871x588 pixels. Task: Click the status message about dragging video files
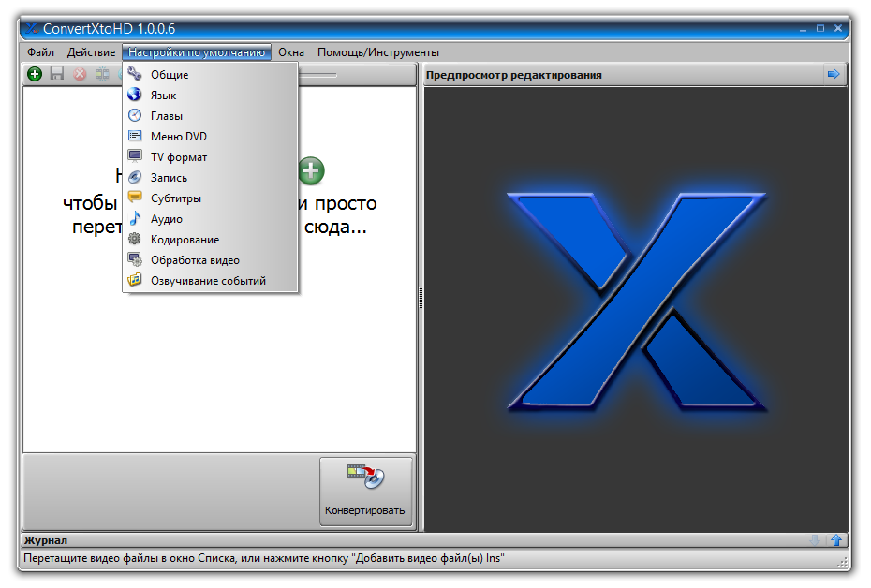(264, 558)
